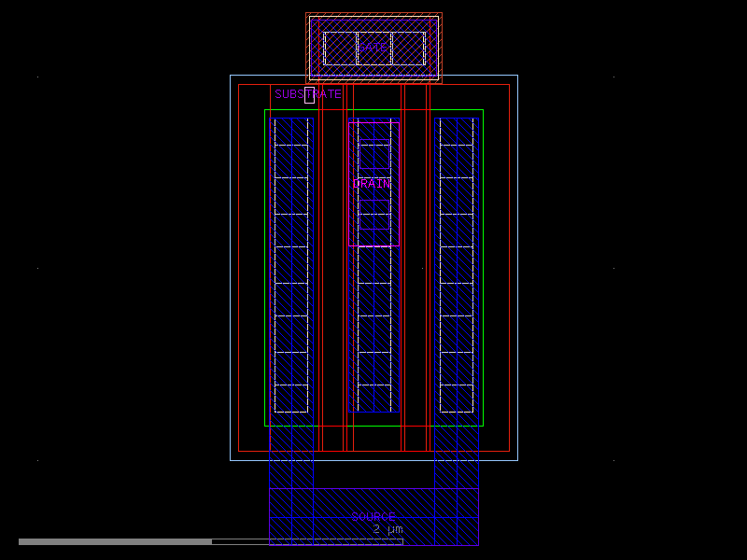
Task: Click the left contact in the gate pad
Action: [339, 49]
